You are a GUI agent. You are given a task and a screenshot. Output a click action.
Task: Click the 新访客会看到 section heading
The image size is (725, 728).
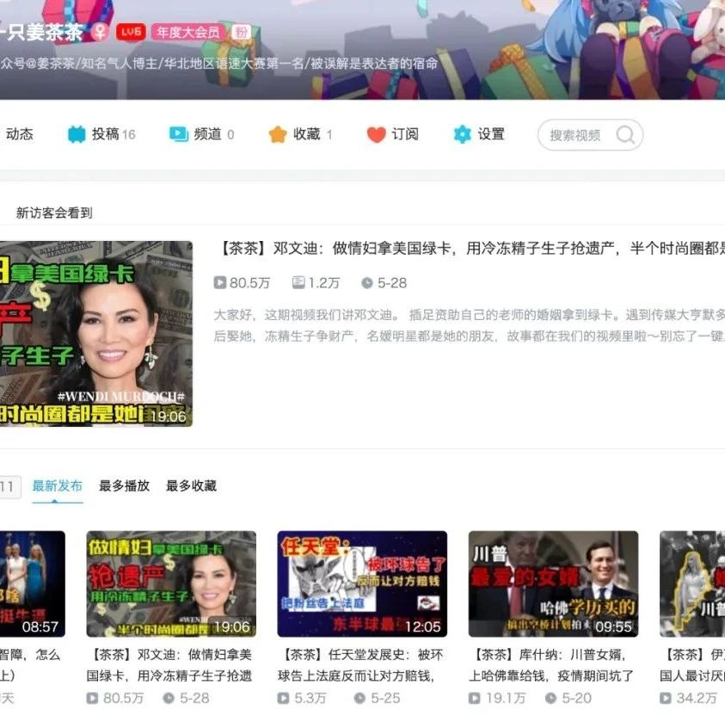(x=54, y=213)
